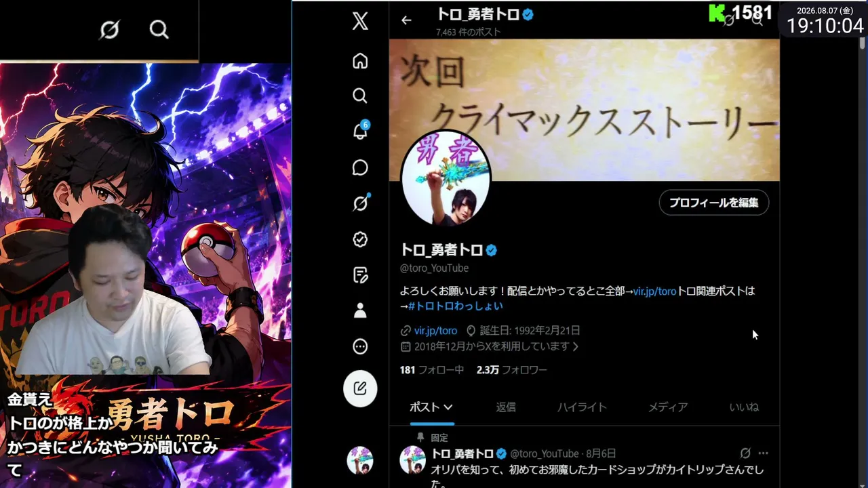Click the Grok icon in the top-left panel
The height and width of the screenshot is (488, 868).
click(x=109, y=30)
